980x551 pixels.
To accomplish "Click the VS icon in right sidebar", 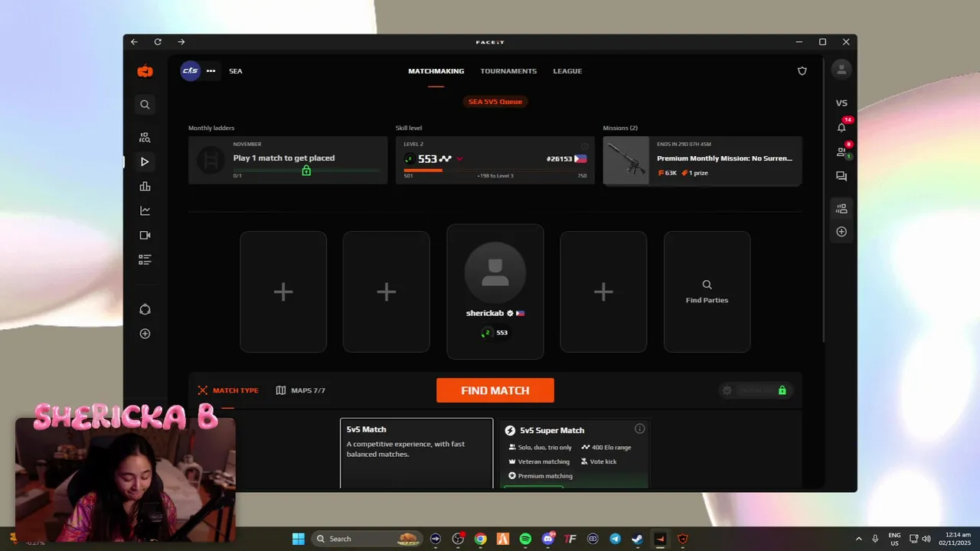I will [x=841, y=103].
